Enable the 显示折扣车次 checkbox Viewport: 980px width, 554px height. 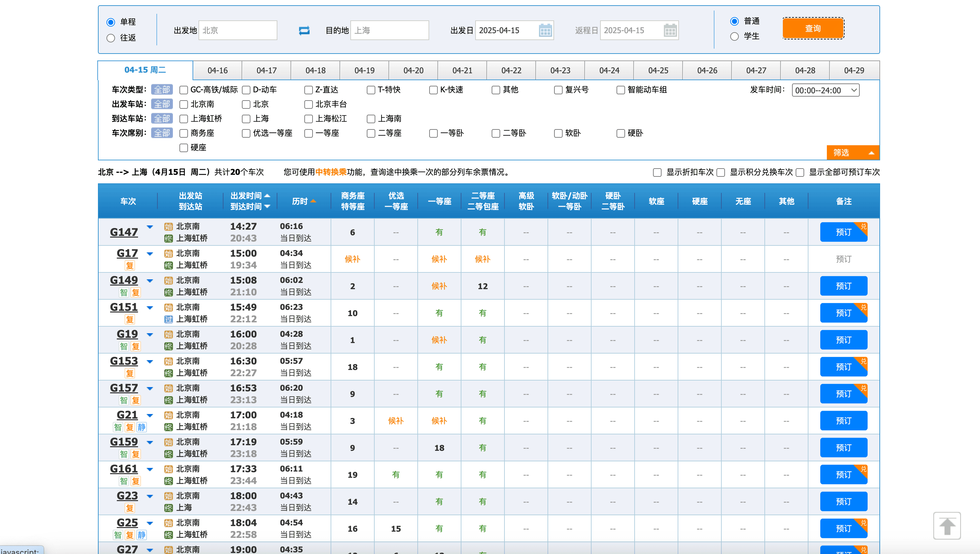coord(657,173)
